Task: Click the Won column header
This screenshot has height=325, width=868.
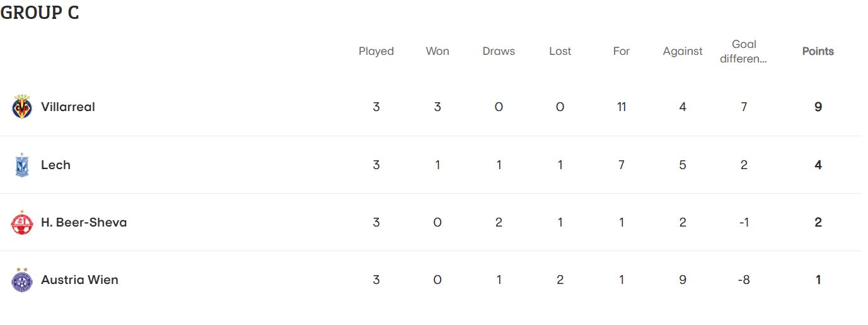Action: (x=437, y=51)
